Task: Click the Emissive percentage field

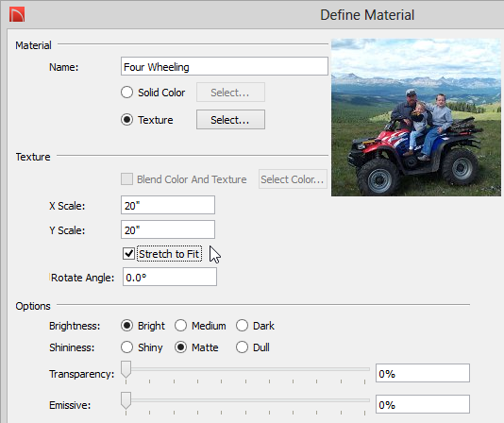Action: click(422, 404)
